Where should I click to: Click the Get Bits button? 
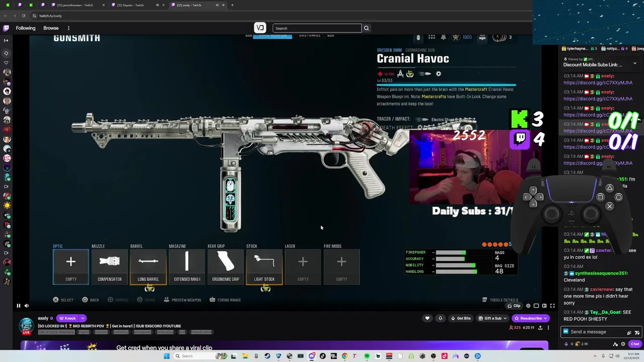[461, 318]
